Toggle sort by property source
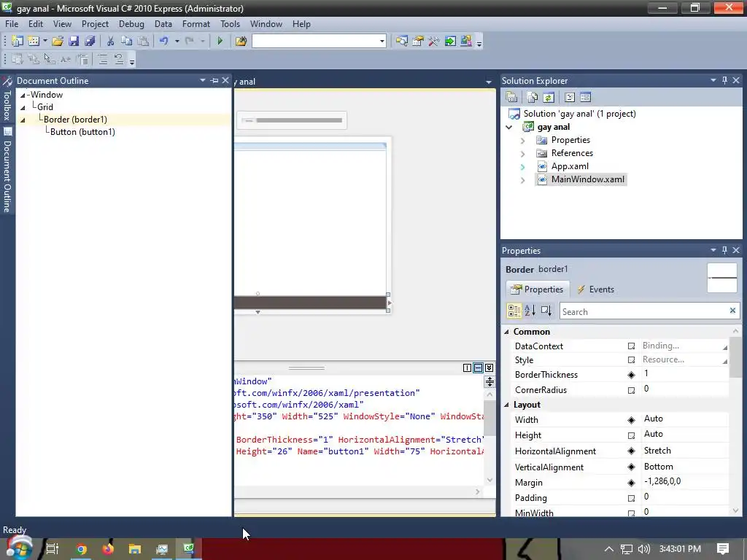The width and height of the screenshot is (747, 560). coord(546,311)
